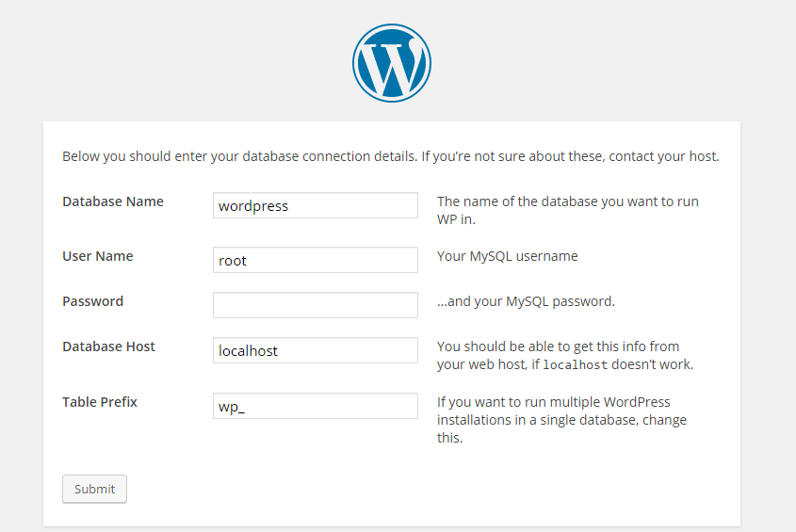Click the Password label text
This screenshot has height=532, width=796.
(93, 301)
